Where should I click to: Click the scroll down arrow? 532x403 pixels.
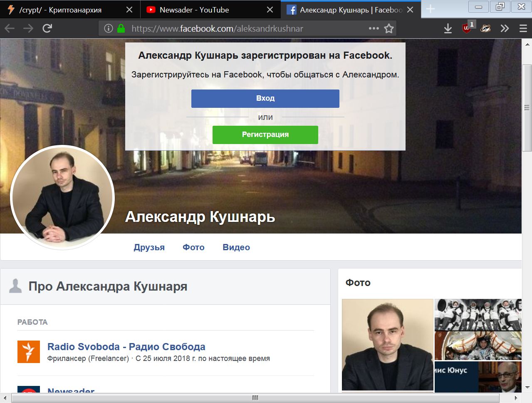(x=527, y=388)
